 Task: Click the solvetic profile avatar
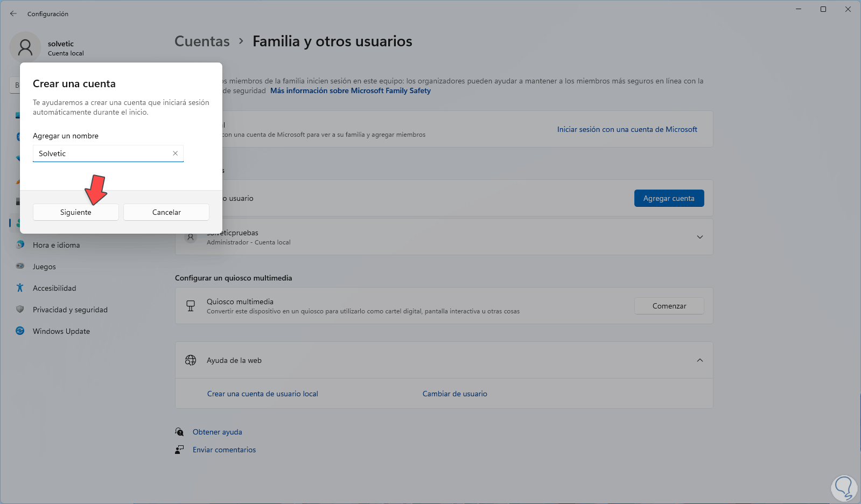tap(25, 47)
